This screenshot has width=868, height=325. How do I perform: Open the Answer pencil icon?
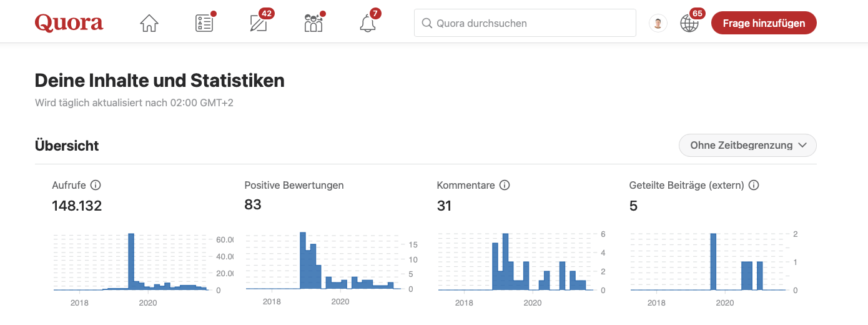coord(258,24)
